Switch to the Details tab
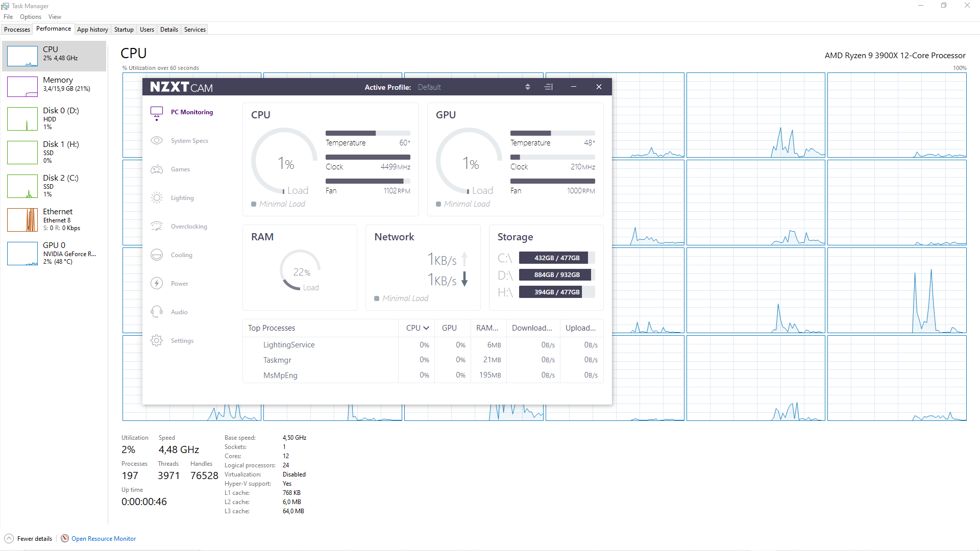The image size is (980, 551). tap(169, 30)
